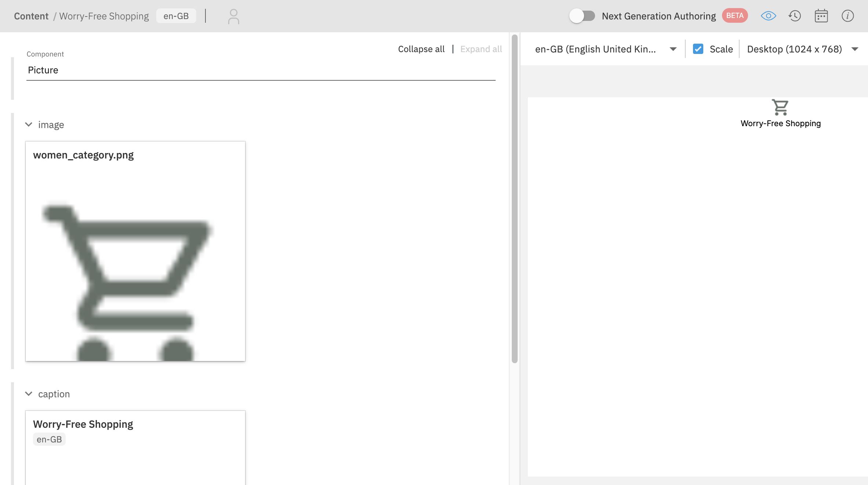
Task: Collapse the caption section chevron
Action: [x=29, y=394]
